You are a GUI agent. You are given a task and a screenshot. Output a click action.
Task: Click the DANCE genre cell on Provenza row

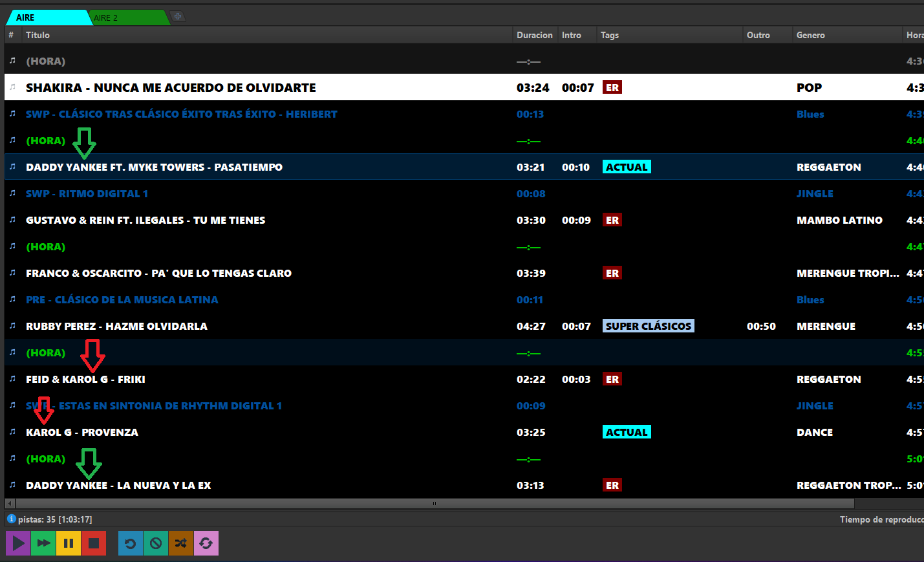point(815,432)
